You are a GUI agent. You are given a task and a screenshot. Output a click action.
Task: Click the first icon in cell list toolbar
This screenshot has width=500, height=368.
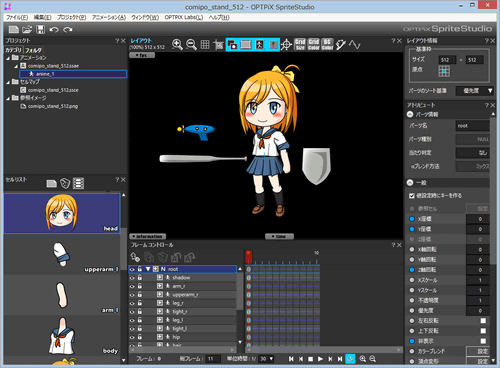click(51, 183)
